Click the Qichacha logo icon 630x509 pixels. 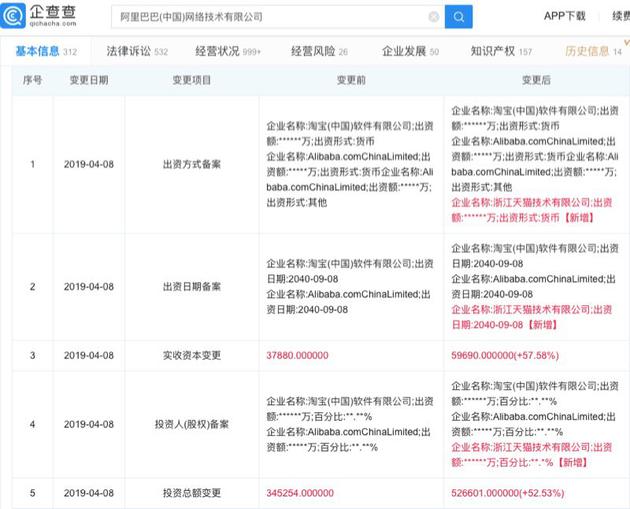pos(13,15)
